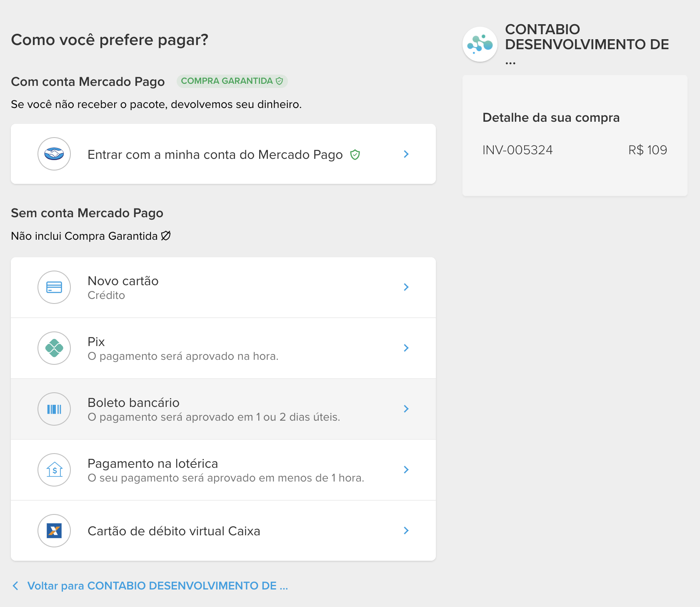
Task: Click the Sem conta Mercado Pago heading
Action: pos(87,213)
